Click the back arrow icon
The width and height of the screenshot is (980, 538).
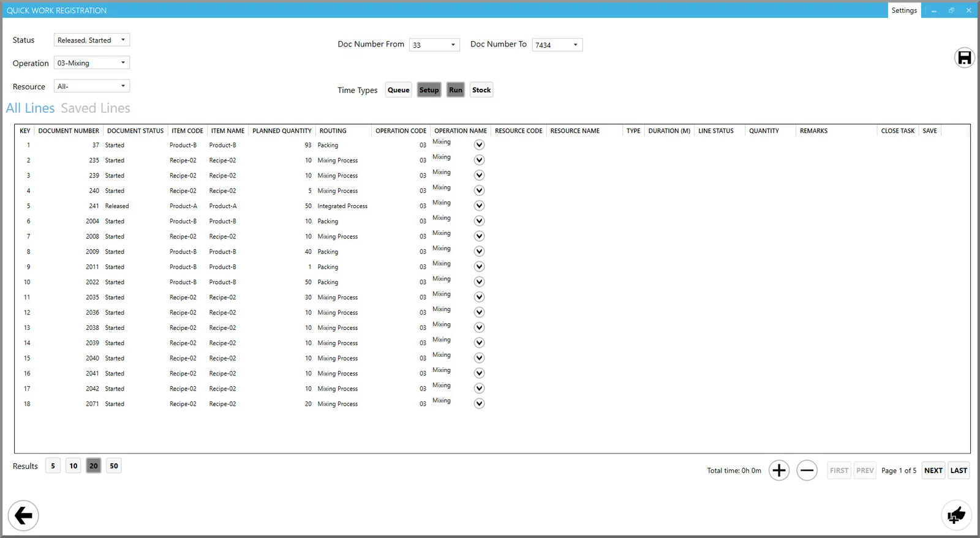click(x=23, y=515)
